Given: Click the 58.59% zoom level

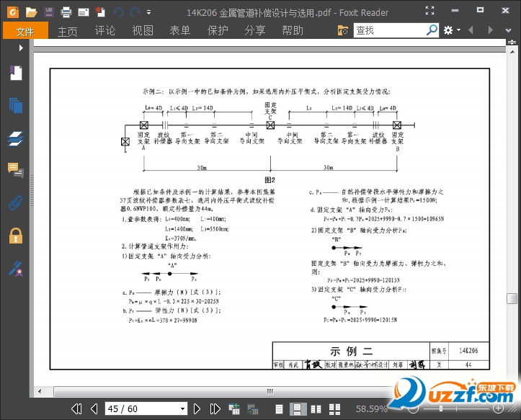Looking at the screenshot, I should [372, 408].
